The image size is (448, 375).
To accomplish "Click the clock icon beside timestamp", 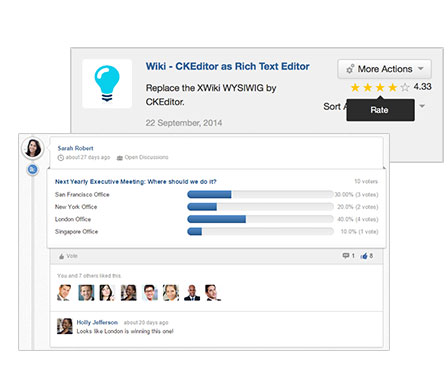I will 61,158.
